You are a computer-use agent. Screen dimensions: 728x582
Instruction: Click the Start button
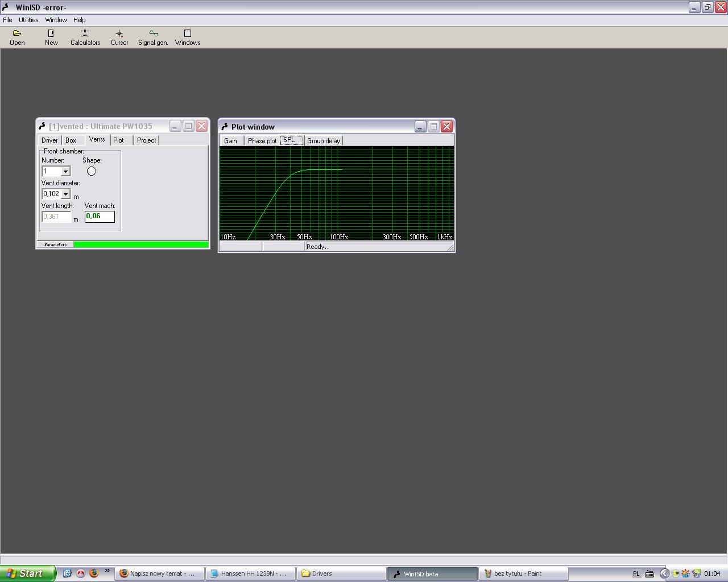[x=27, y=573]
